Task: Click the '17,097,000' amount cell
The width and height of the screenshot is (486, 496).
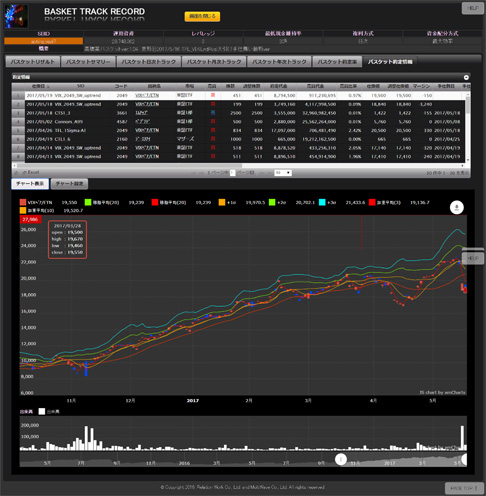Action: pyautogui.click(x=283, y=130)
